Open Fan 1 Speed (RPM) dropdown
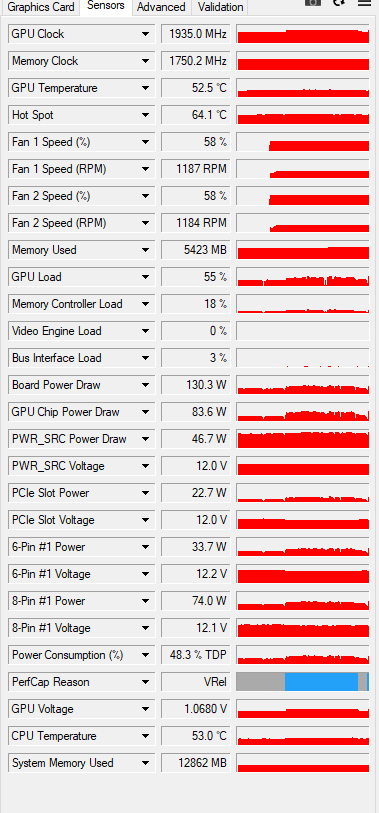The height and width of the screenshot is (813, 379). (145, 169)
